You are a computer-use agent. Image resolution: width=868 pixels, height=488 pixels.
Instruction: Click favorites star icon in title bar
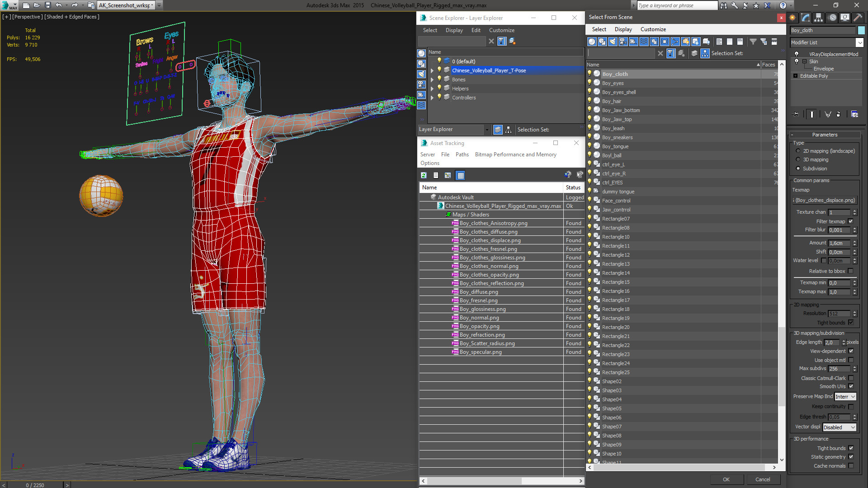click(756, 5)
